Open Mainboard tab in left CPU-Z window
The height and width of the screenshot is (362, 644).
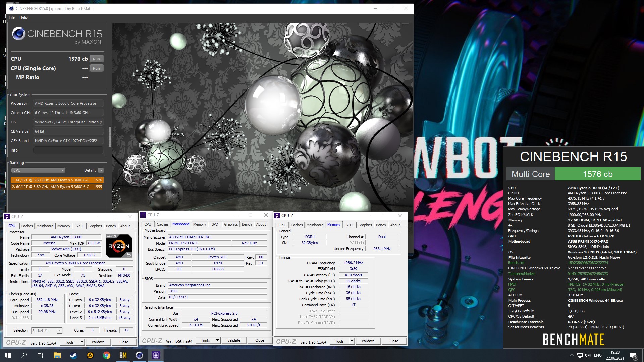pyautogui.click(x=45, y=226)
